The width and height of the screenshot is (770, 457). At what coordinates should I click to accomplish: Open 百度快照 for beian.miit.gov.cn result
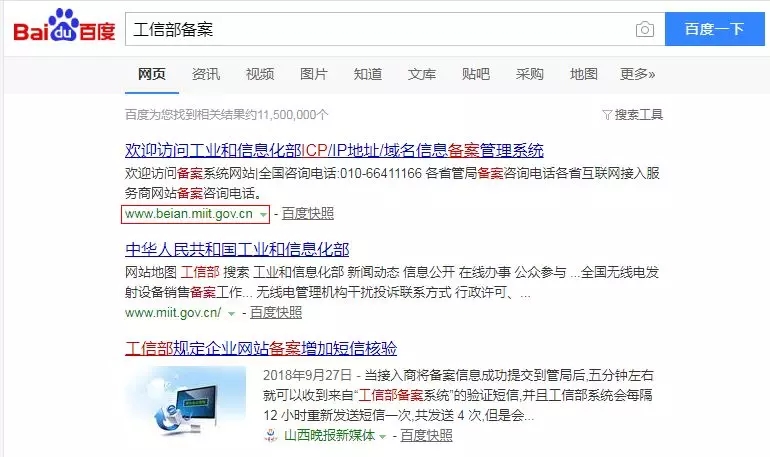(308, 214)
